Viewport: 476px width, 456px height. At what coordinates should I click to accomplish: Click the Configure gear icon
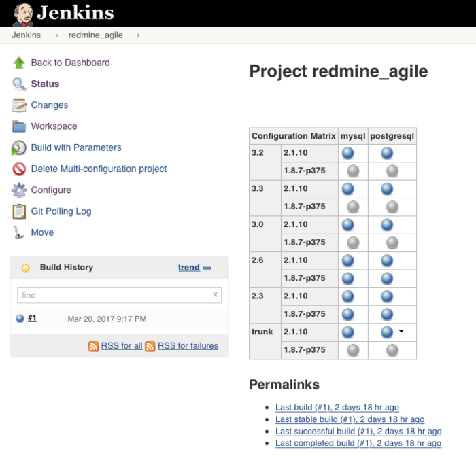[19, 190]
